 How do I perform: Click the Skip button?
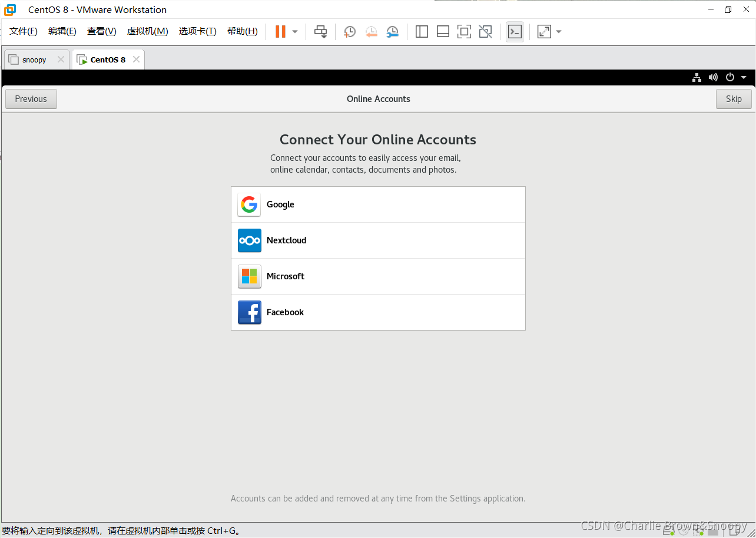click(x=734, y=99)
